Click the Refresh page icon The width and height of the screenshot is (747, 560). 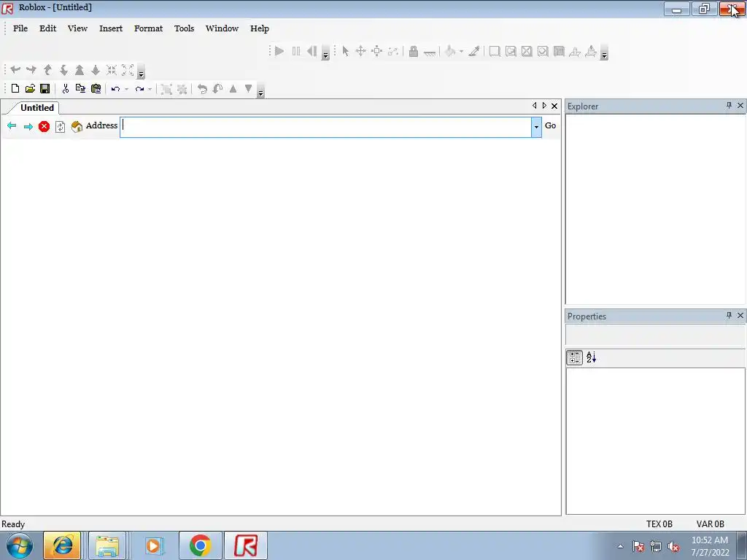60,126
